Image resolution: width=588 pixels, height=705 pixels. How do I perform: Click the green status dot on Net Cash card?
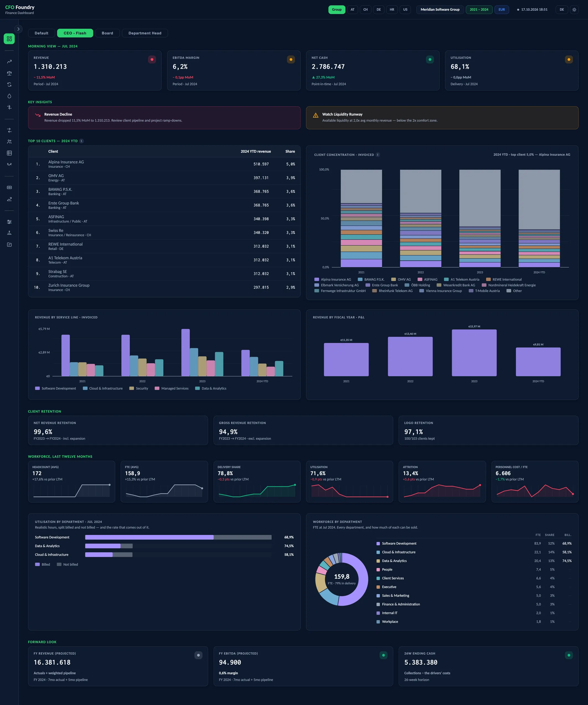click(x=430, y=60)
